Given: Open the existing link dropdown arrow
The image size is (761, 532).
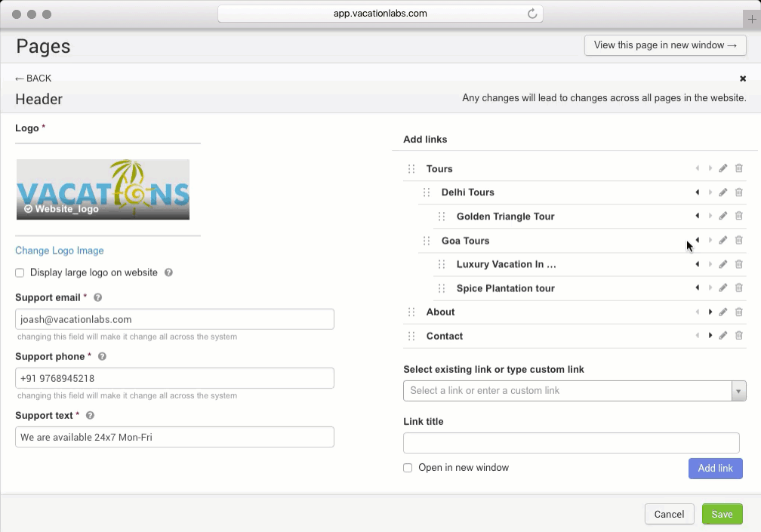Looking at the screenshot, I should [739, 391].
